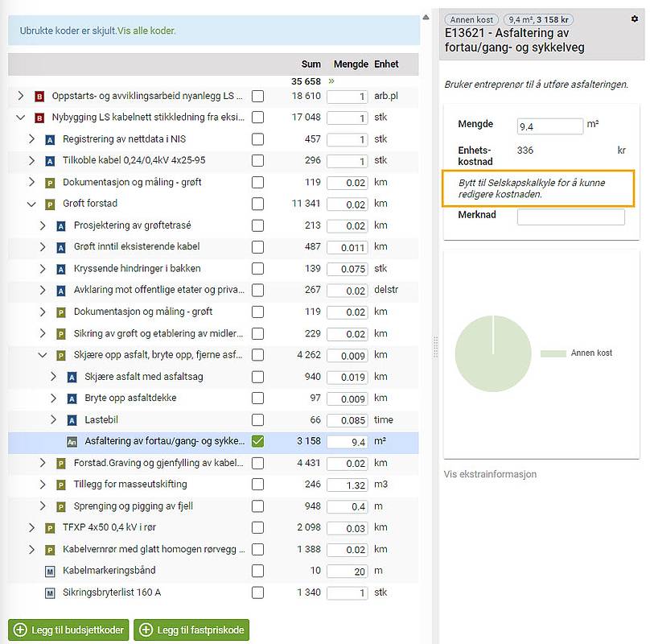The height and width of the screenshot is (644, 650).
Task: Click Mengde input field in detail panel
Action: 549,126
